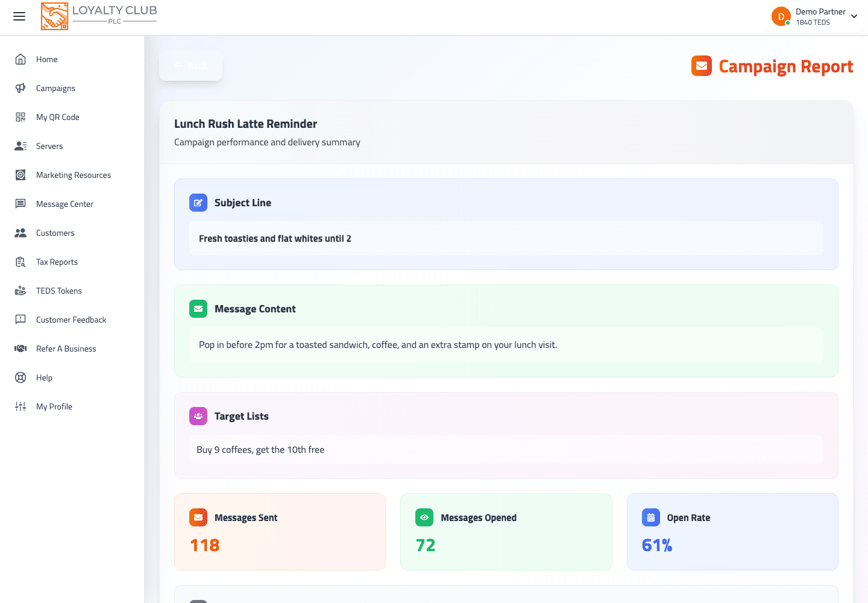Screen dimensions: 868x603
Task: Click the Subject Line label
Action: pyautogui.click(x=243, y=203)
